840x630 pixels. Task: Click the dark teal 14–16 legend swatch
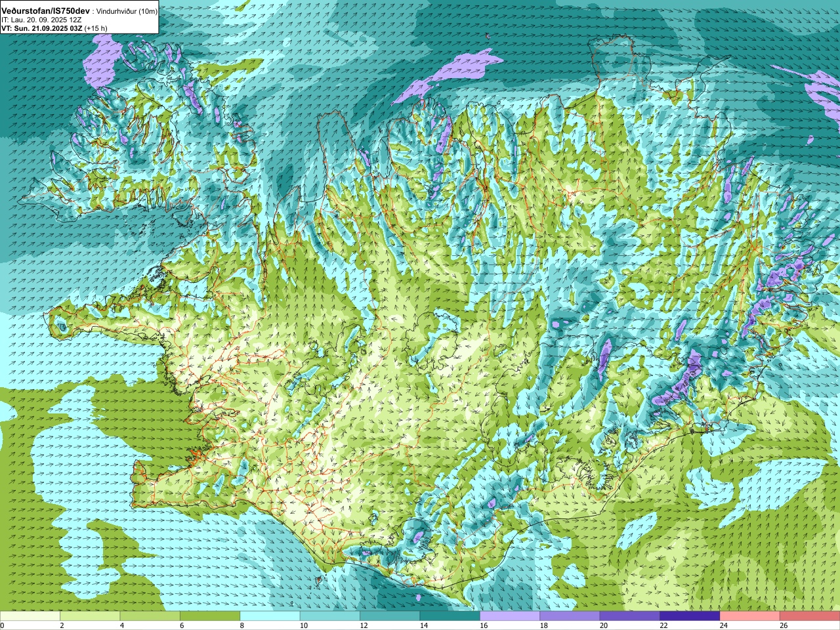pyautogui.click(x=450, y=616)
